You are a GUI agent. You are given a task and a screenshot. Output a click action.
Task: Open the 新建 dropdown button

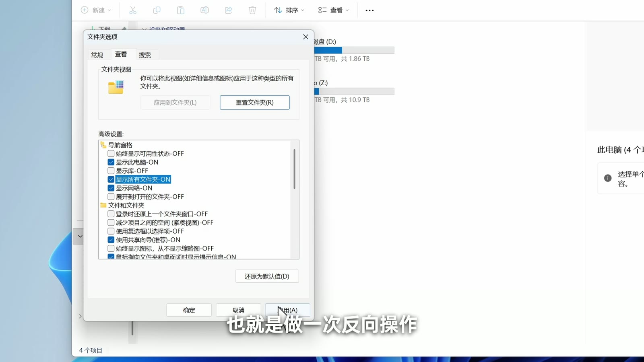(x=96, y=10)
